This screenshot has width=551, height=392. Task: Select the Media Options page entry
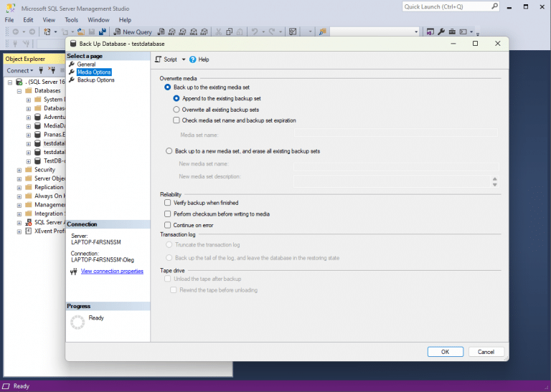tap(94, 72)
